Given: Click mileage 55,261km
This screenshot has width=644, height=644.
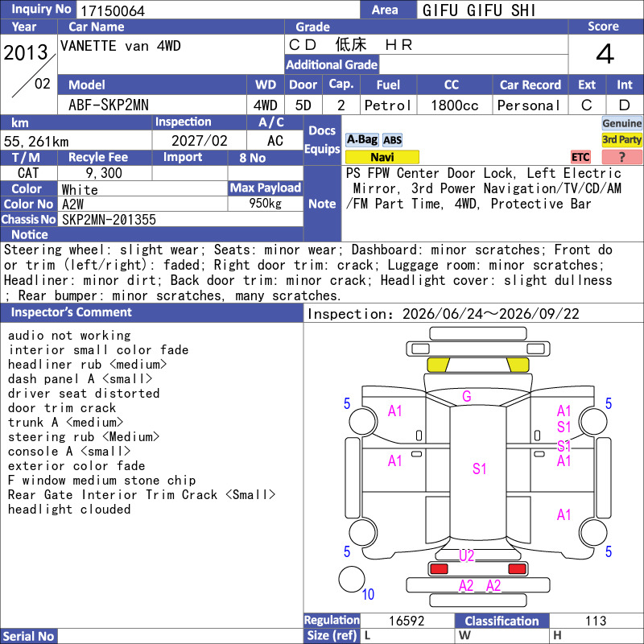Looking at the screenshot, I should coord(36,142).
